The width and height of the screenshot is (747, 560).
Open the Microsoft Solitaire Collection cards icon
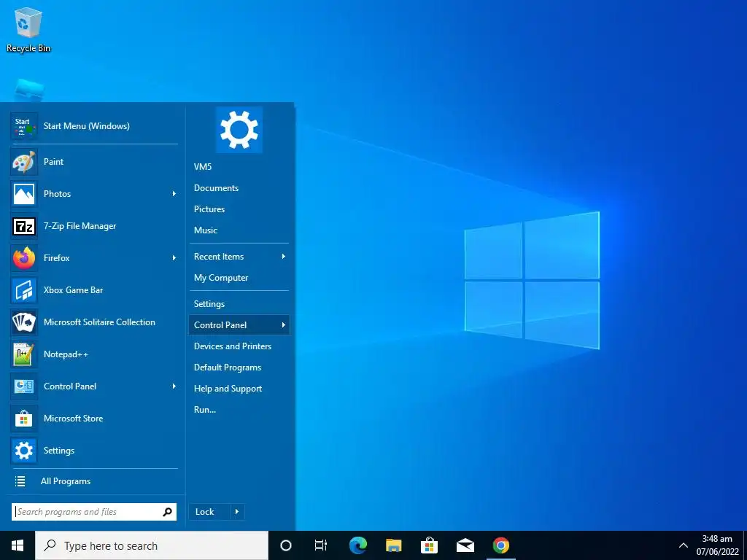[24, 322]
